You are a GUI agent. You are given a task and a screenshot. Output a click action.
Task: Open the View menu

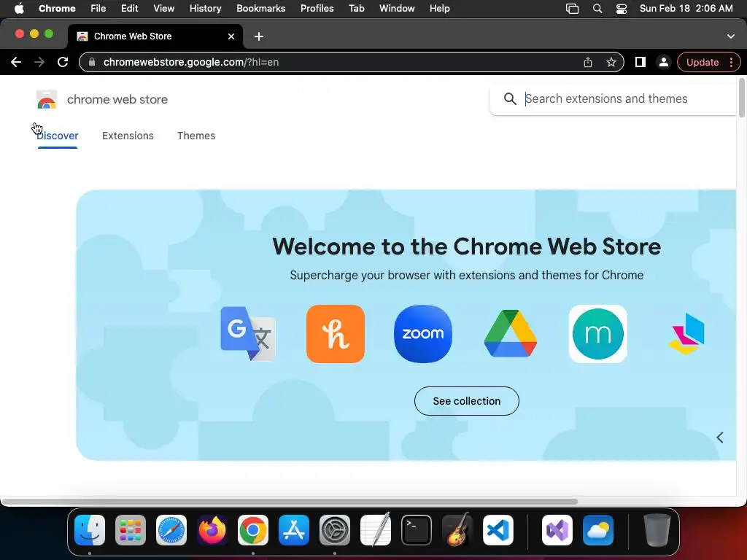click(164, 9)
